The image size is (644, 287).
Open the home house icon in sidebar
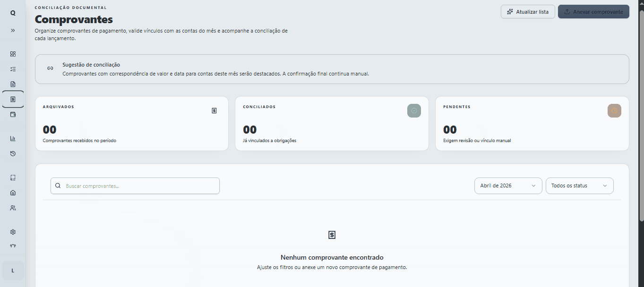[13, 193]
